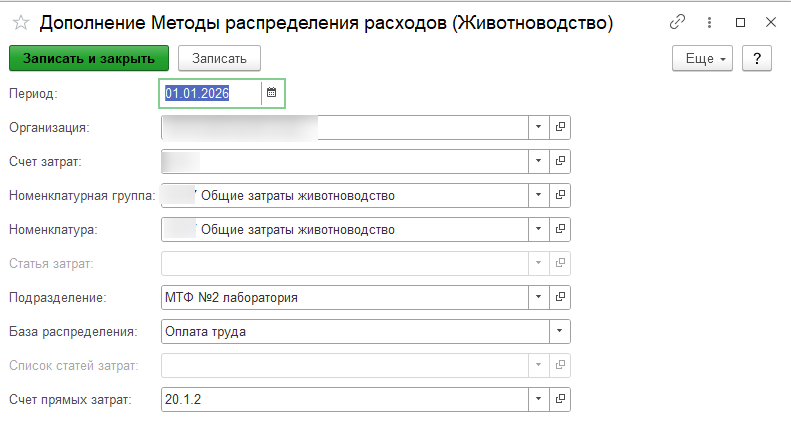Open Номенклатура item with the open icon

560,229
